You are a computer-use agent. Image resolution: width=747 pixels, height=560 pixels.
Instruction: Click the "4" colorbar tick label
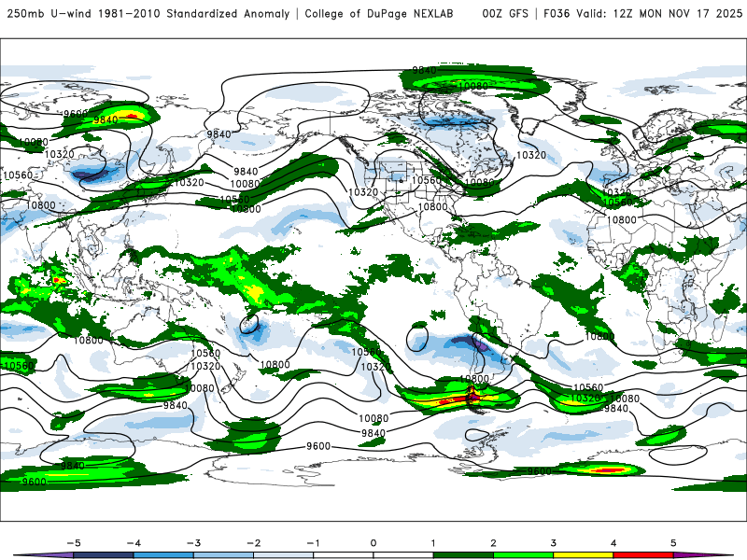click(x=613, y=543)
